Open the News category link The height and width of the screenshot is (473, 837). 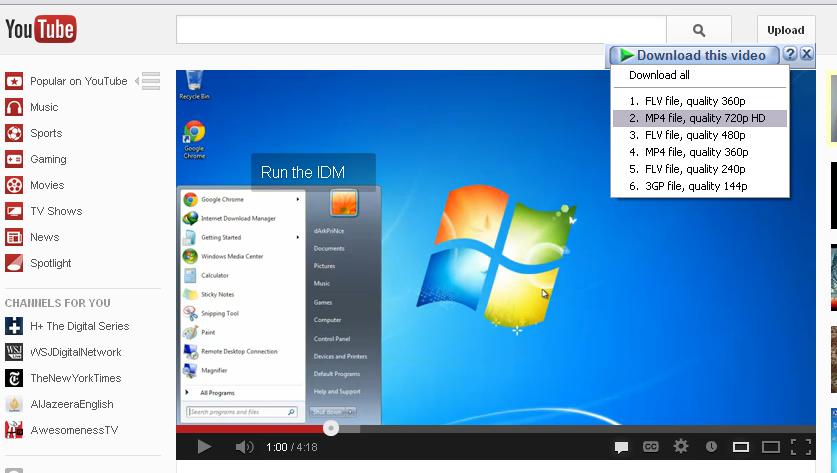(44, 237)
